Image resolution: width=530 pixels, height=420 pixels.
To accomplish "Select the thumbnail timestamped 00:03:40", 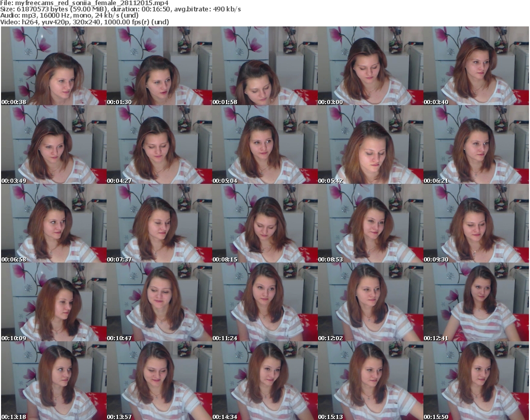I will (x=476, y=66).
